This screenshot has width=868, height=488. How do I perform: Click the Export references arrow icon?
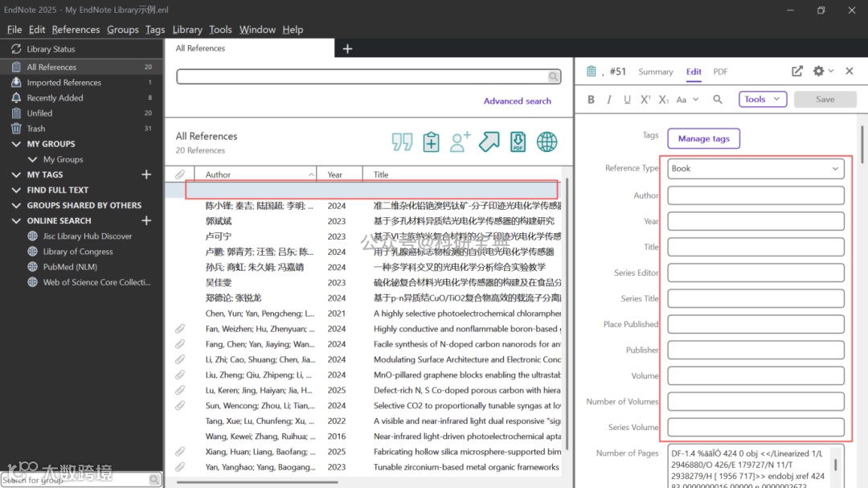click(489, 141)
